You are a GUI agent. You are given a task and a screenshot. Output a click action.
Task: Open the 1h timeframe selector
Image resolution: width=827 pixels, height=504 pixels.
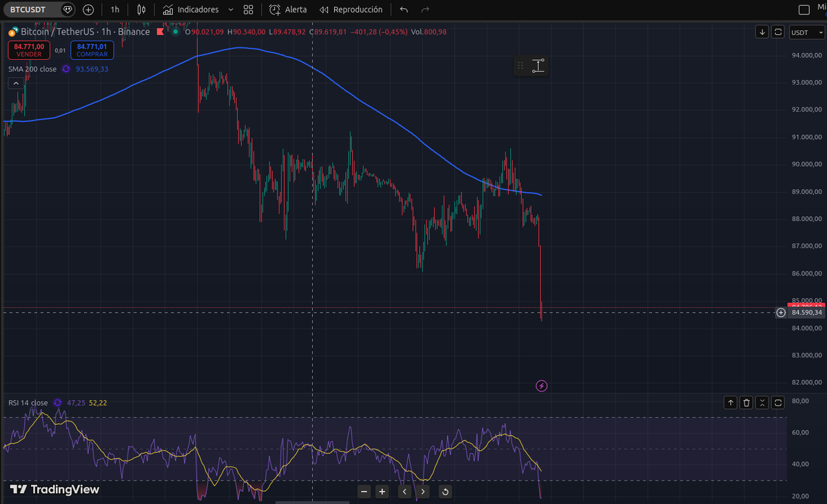click(115, 10)
